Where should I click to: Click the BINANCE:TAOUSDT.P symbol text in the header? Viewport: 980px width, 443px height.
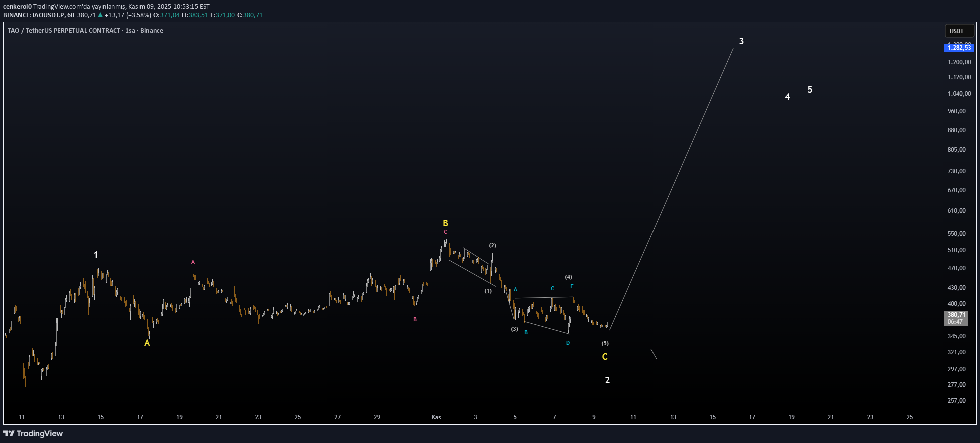(x=34, y=15)
